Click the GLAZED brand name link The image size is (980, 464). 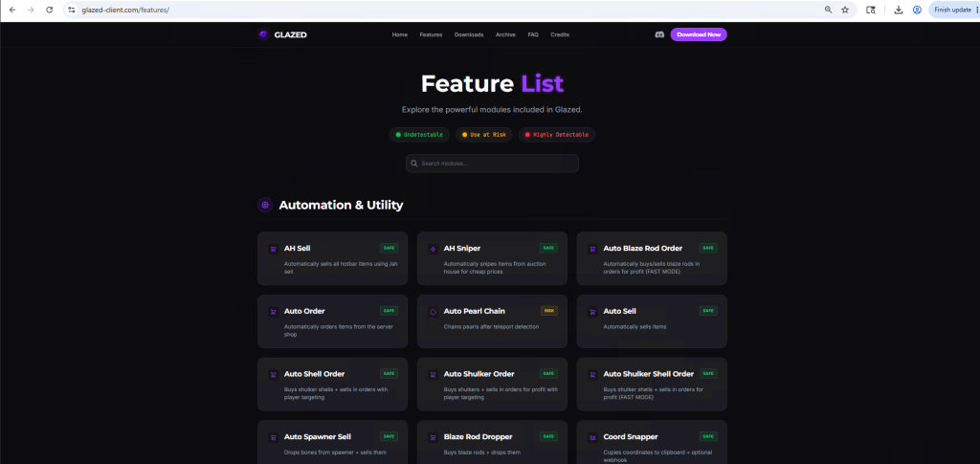pyautogui.click(x=291, y=35)
